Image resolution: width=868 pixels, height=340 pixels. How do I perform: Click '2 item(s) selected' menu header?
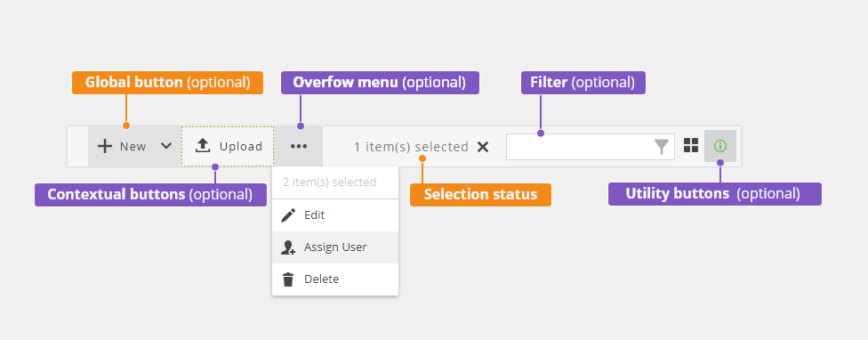pos(329,182)
